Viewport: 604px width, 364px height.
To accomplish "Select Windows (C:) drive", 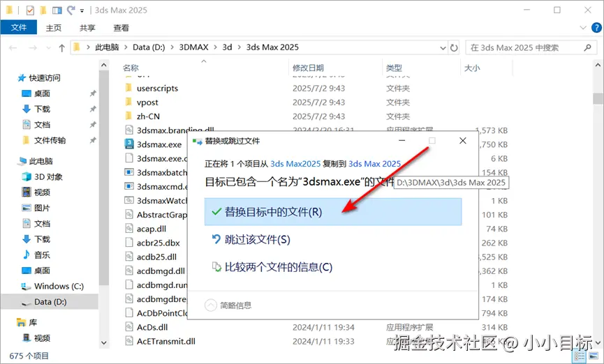I will [59, 286].
